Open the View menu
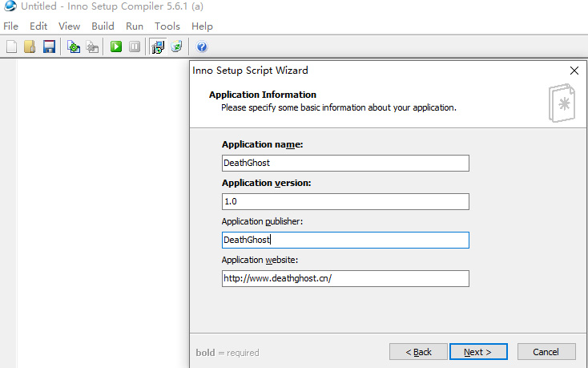 [69, 26]
